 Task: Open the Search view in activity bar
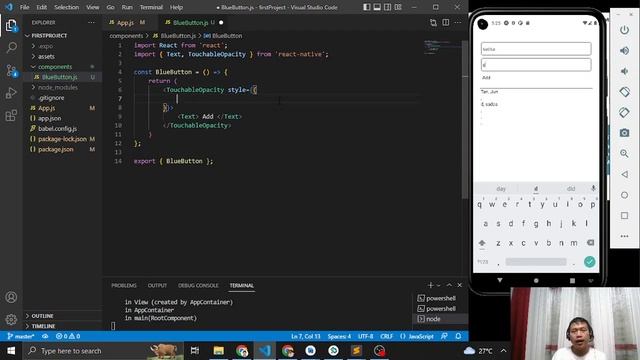tap(11, 48)
